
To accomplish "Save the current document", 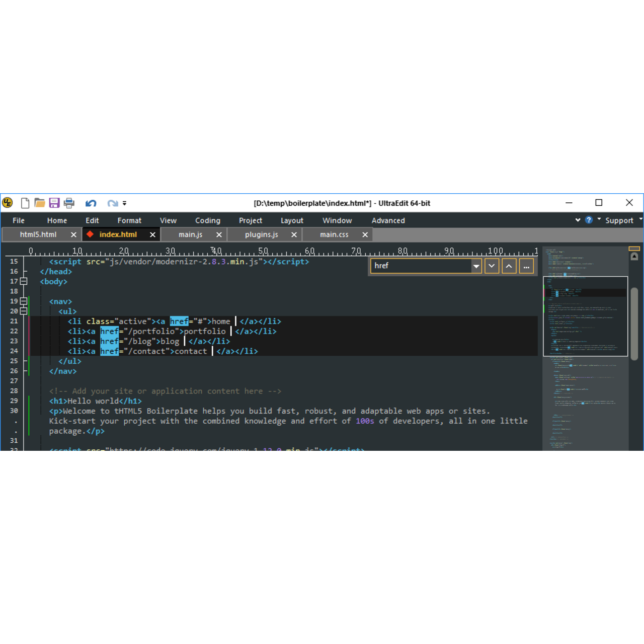I will click(x=54, y=203).
